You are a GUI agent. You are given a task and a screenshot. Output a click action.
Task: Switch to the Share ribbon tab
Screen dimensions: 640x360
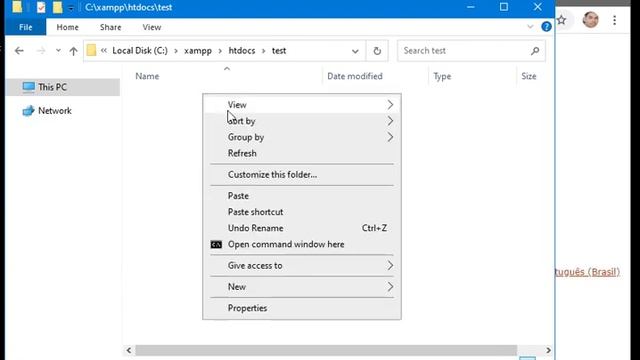click(110, 27)
